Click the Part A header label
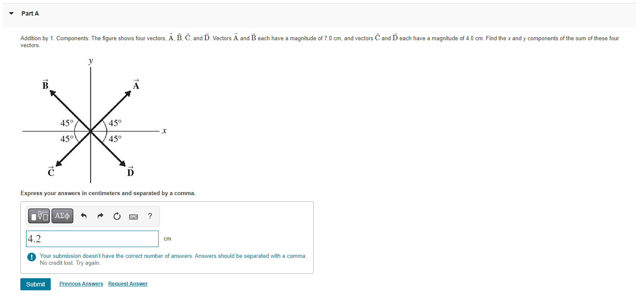Image resolution: width=644 pixels, height=302 pixels. 30,13
